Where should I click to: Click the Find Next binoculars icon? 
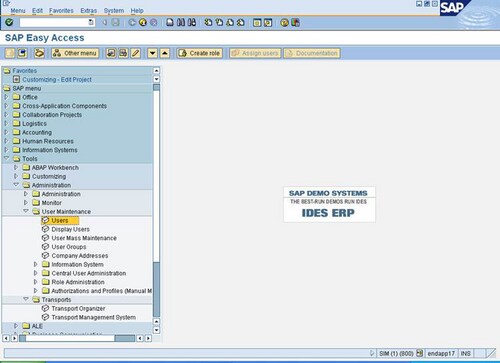(192, 22)
